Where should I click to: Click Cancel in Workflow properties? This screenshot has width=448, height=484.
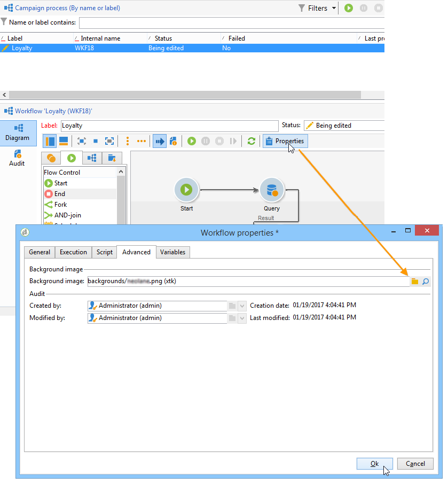tap(415, 464)
